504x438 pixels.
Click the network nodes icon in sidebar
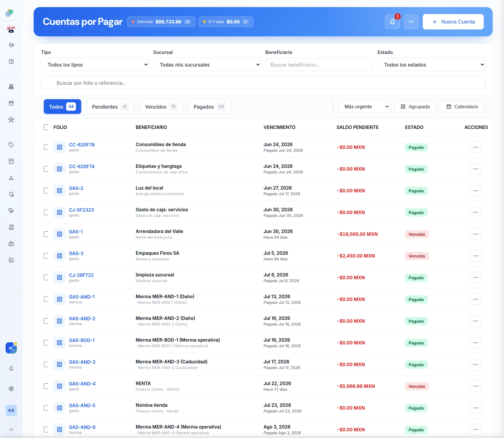pyautogui.click(x=11, y=120)
